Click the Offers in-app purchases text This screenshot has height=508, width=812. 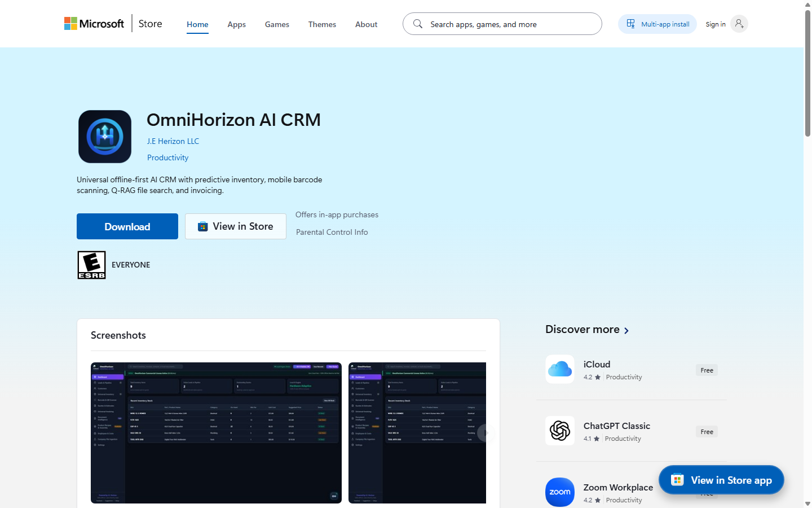(x=337, y=214)
